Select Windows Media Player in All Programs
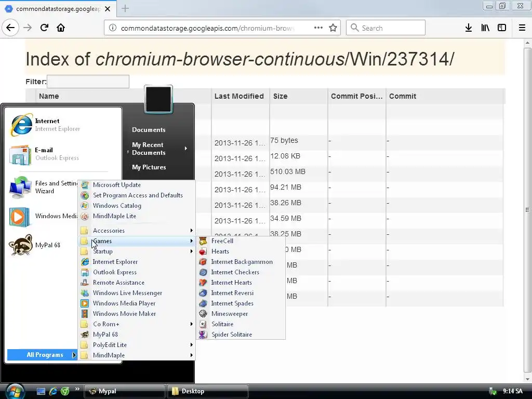The image size is (532, 399). [137, 303]
